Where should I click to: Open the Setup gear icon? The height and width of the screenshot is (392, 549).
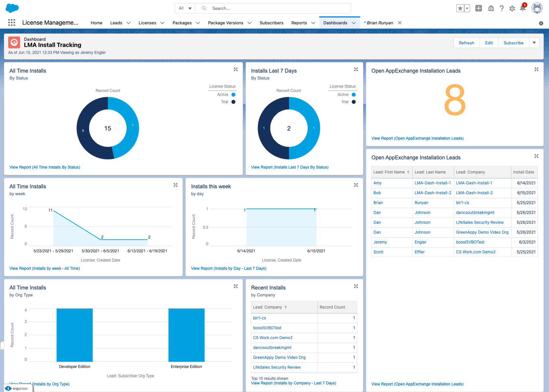tap(512, 8)
